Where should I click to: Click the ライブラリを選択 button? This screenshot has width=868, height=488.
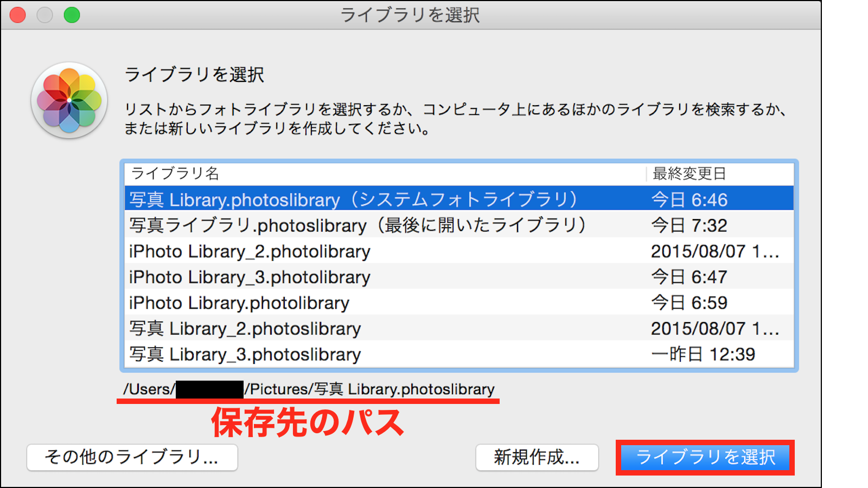(x=705, y=458)
